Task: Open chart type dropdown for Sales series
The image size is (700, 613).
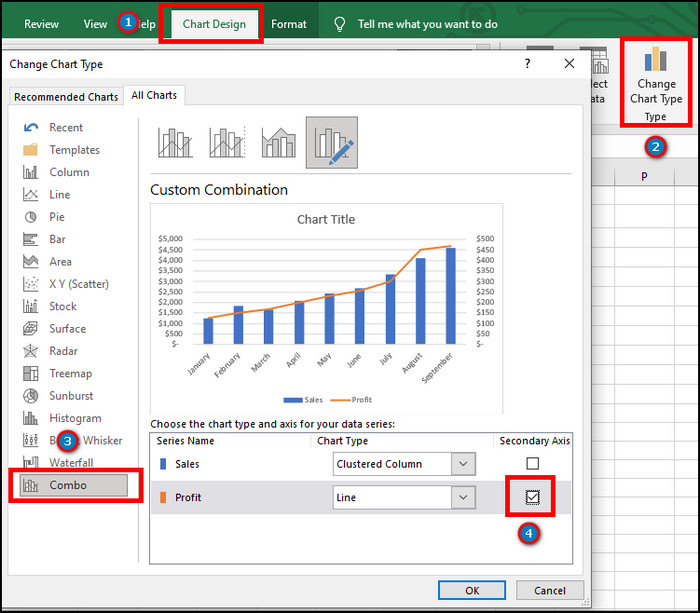Action: pos(463,464)
